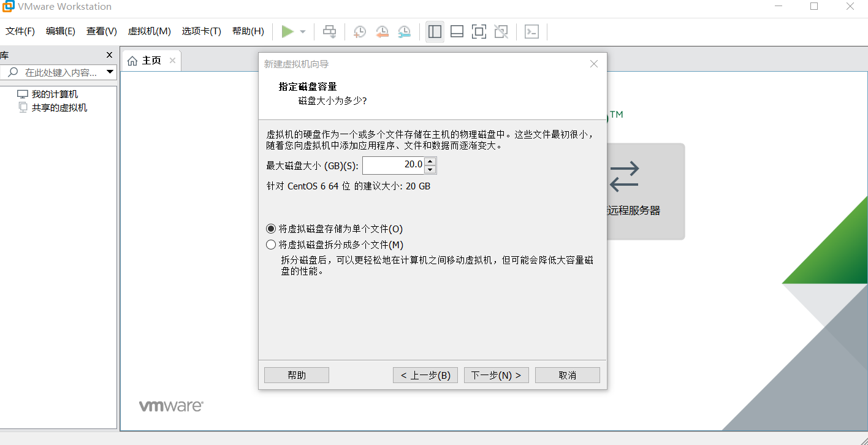Click the Unity mode toolbar icon
This screenshot has width=868, height=445.
click(x=501, y=32)
